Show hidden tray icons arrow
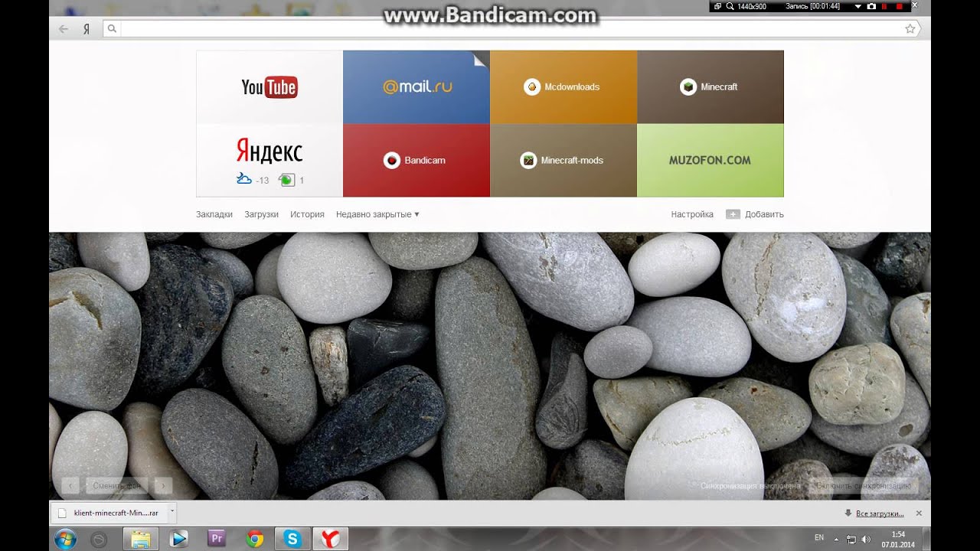 point(836,539)
